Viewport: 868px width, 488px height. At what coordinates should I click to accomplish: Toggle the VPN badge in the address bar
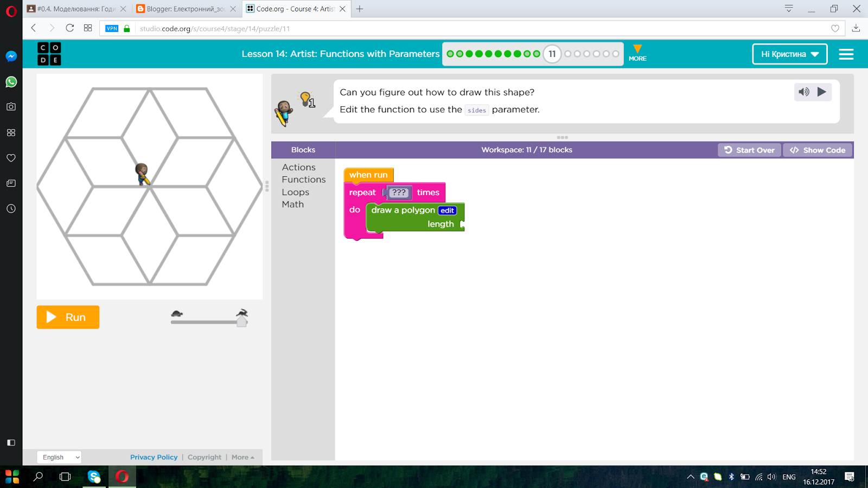tap(112, 29)
